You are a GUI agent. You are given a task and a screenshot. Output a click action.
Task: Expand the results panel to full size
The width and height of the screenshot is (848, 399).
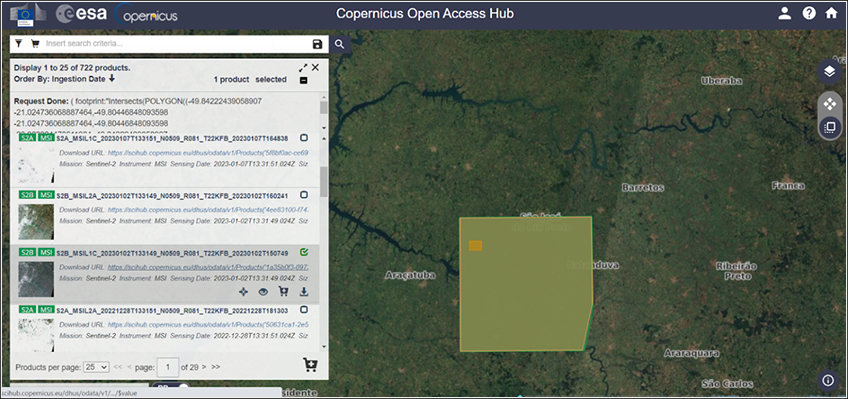(303, 68)
